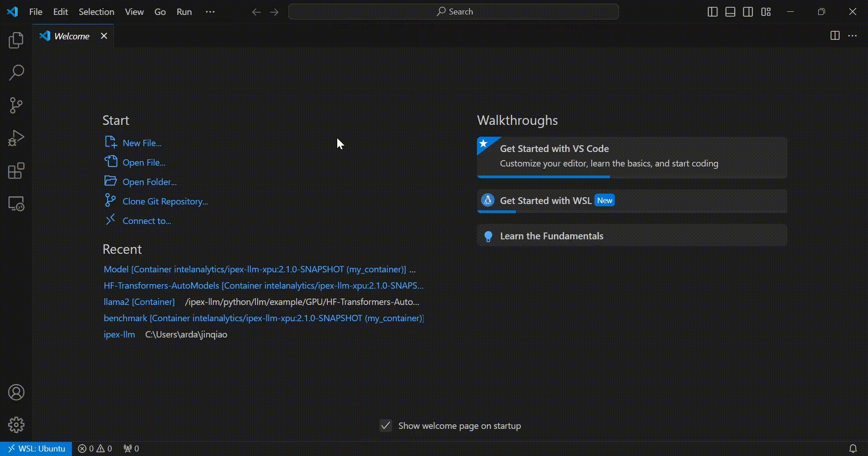868x456 pixels.
Task: Open the Accounts menu icon
Action: pos(16,392)
